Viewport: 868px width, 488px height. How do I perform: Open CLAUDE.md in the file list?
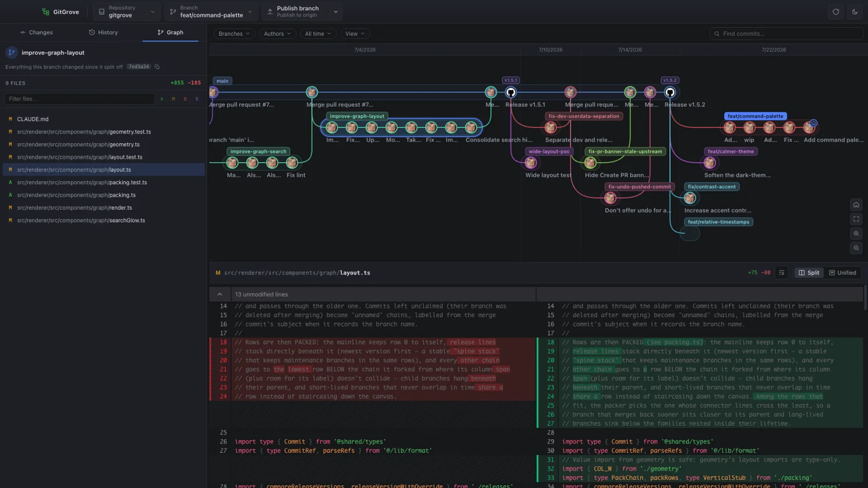(103, 119)
